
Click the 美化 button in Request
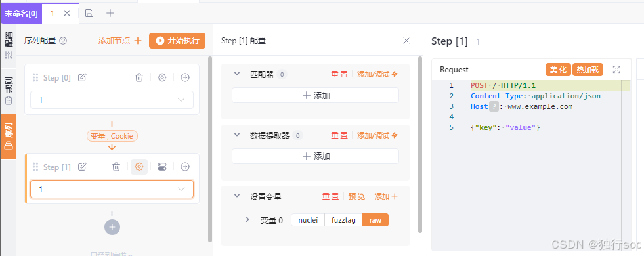pos(558,70)
